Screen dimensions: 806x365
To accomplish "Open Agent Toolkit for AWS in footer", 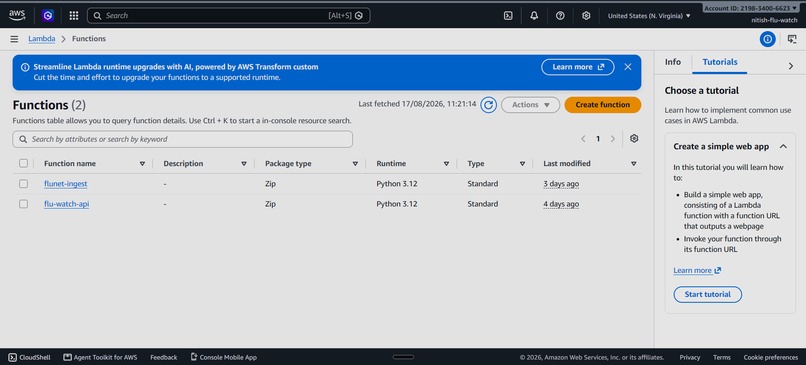I will coord(100,357).
